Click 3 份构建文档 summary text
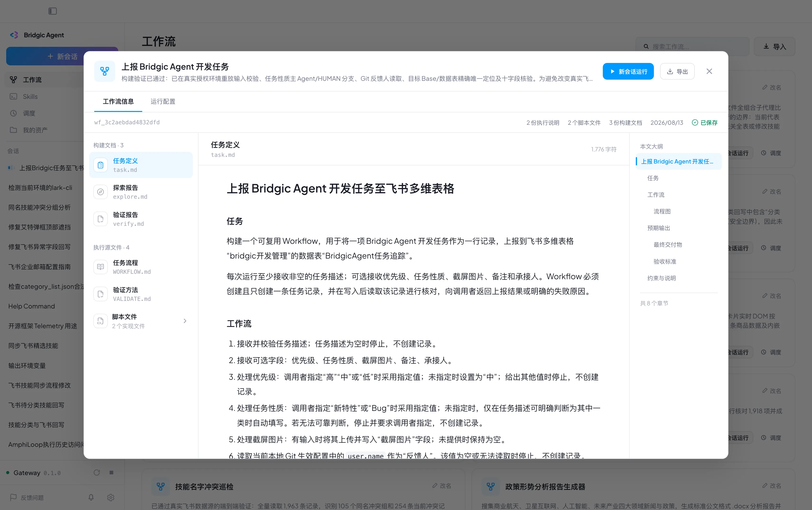The width and height of the screenshot is (812, 510). coord(625,122)
